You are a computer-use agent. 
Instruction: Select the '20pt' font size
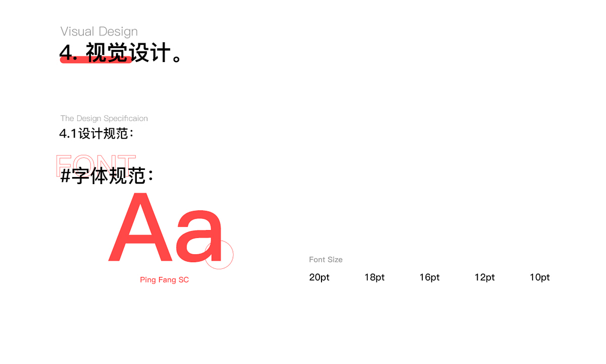[x=319, y=277]
